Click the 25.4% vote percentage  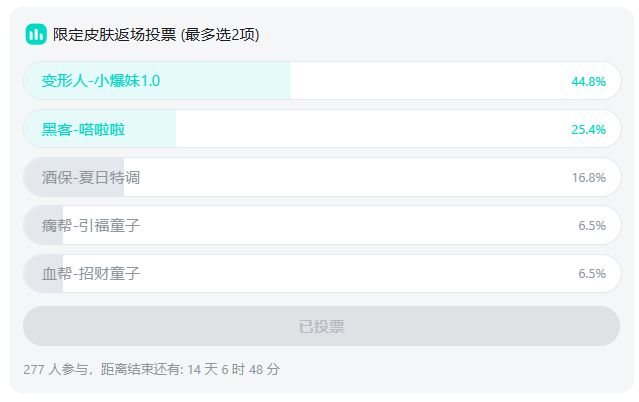pos(588,130)
